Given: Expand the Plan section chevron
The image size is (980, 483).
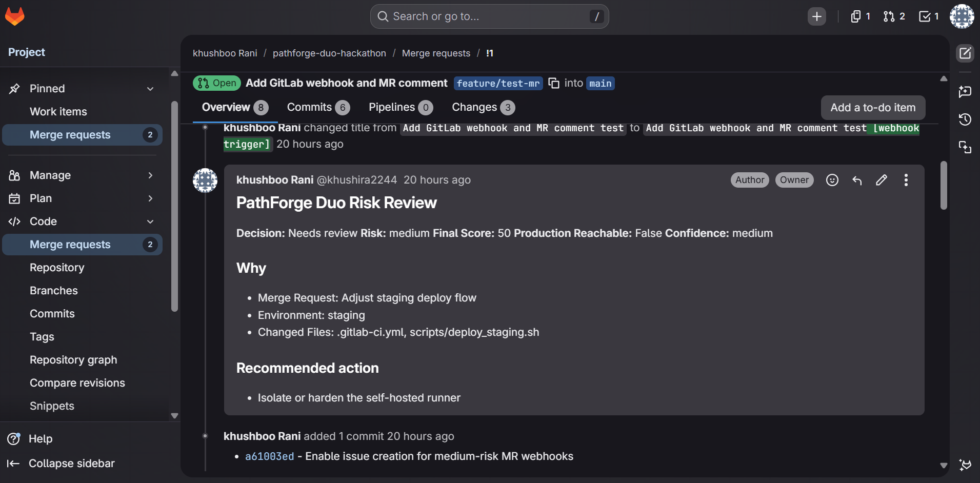Looking at the screenshot, I should pyautogui.click(x=150, y=198).
